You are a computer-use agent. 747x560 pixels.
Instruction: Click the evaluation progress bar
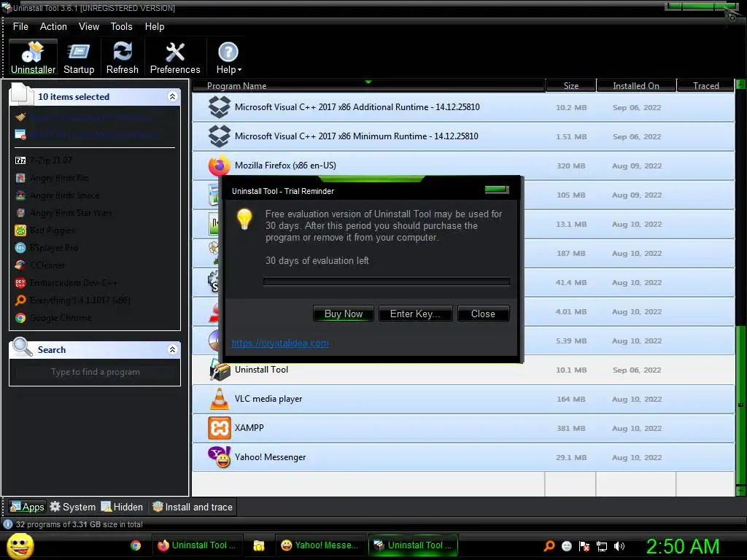pyautogui.click(x=387, y=281)
